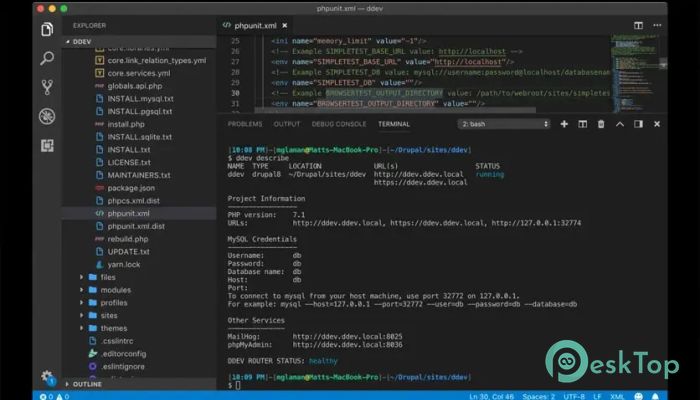The height and width of the screenshot is (400, 700).
Task: Click the editor minimap
Action: pyautogui.click(x=636, y=74)
